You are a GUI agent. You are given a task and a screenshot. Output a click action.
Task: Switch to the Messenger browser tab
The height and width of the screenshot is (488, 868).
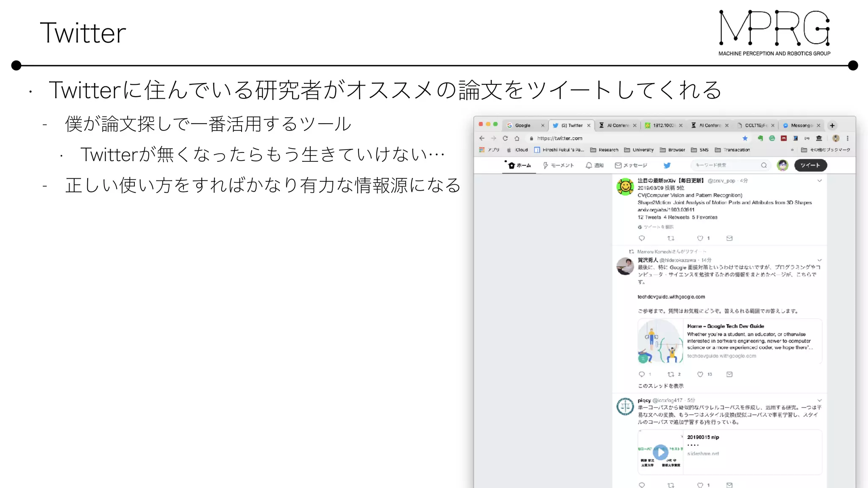800,125
